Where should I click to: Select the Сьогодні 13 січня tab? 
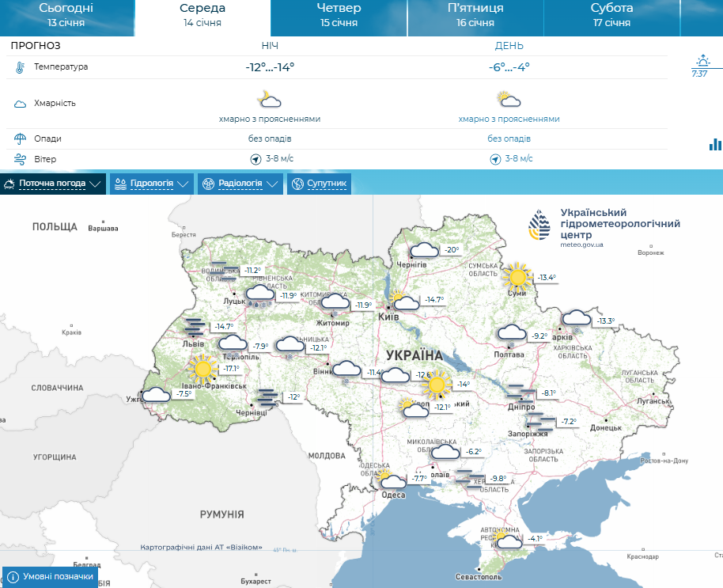[x=66, y=15]
